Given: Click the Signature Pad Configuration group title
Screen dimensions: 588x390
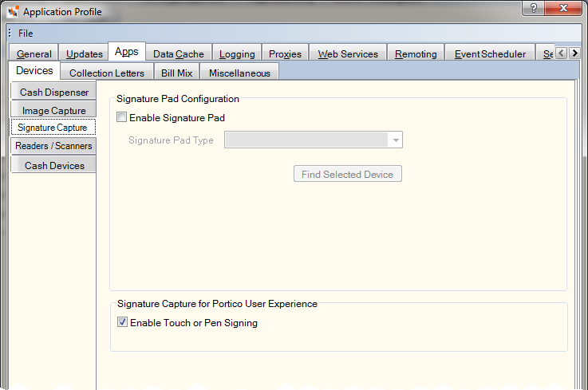Looking at the screenshot, I should tap(178, 99).
